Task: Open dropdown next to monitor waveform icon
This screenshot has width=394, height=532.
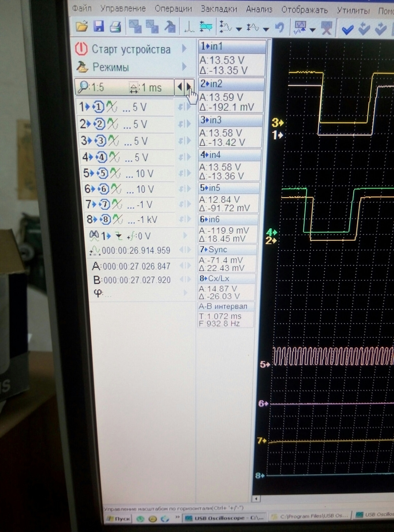Action: pos(313,30)
